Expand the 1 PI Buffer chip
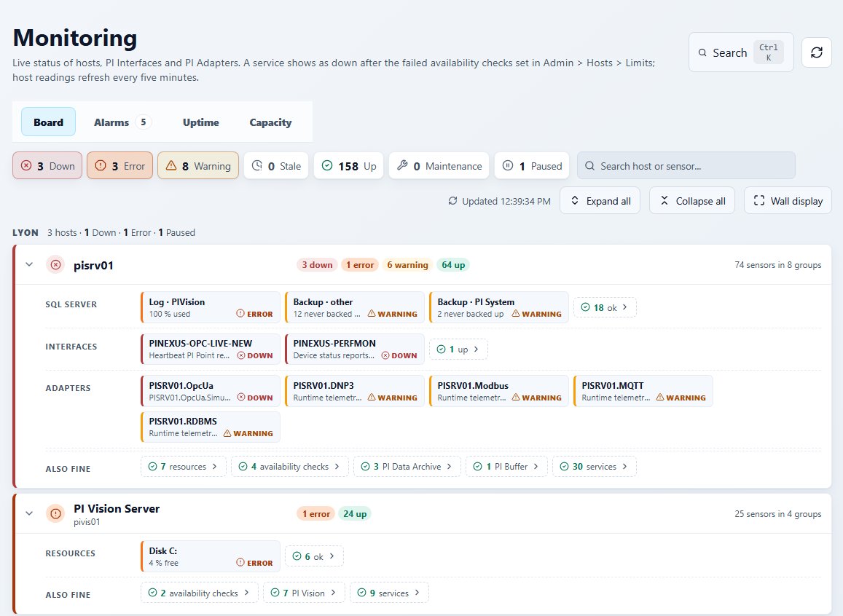This screenshot has width=843, height=616. tap(506, 466)
